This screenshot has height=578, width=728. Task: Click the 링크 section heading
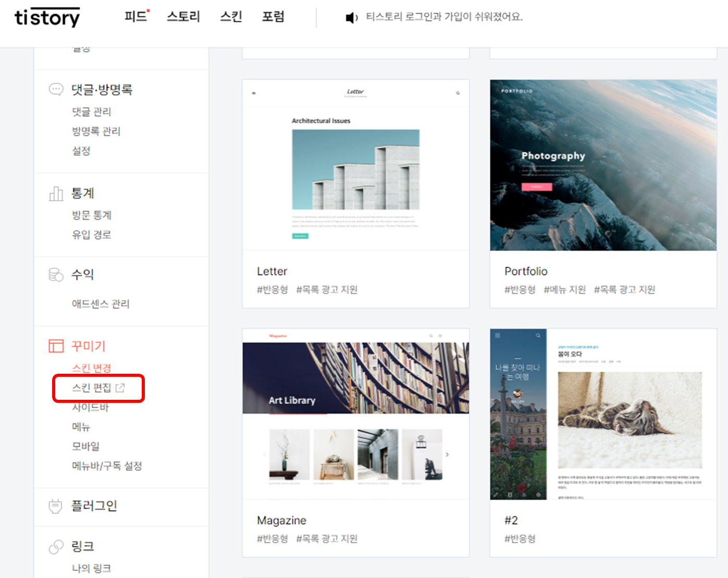click(x=83, y=547)
